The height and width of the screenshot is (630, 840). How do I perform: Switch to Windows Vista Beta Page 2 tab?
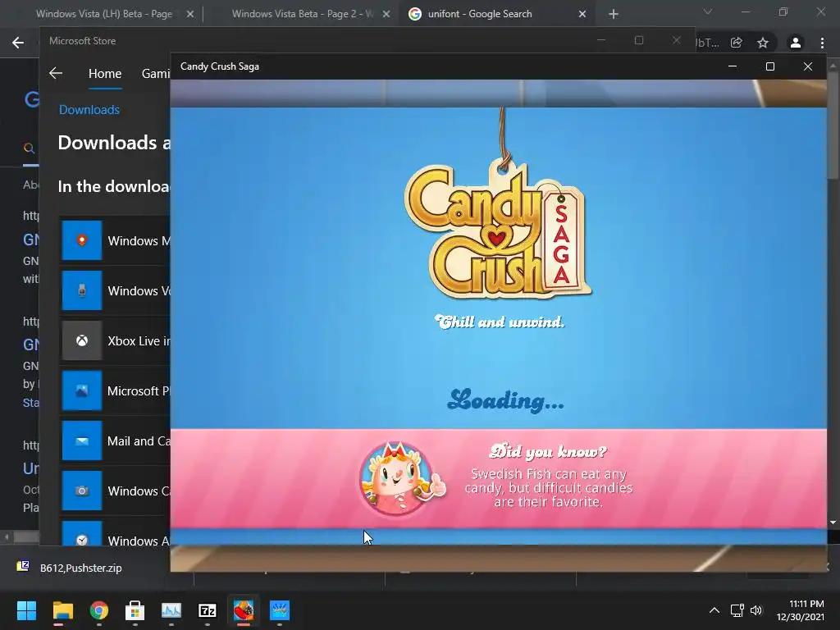coord(303,14)
